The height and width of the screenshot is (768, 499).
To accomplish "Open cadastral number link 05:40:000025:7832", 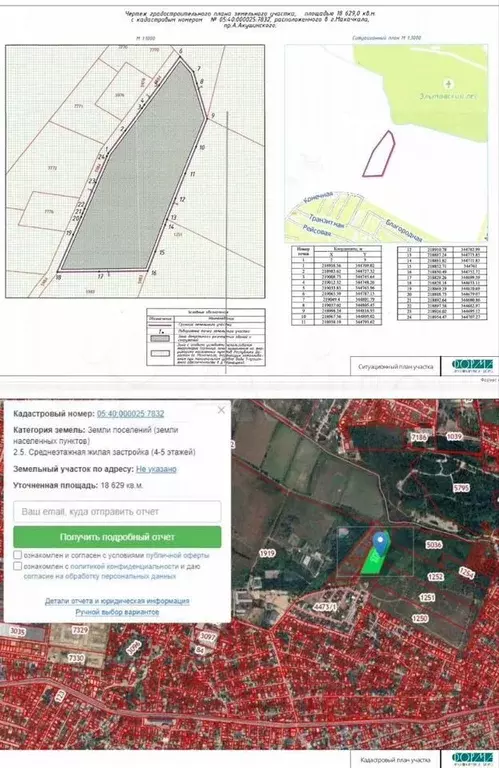I will (x=130, y=414).
